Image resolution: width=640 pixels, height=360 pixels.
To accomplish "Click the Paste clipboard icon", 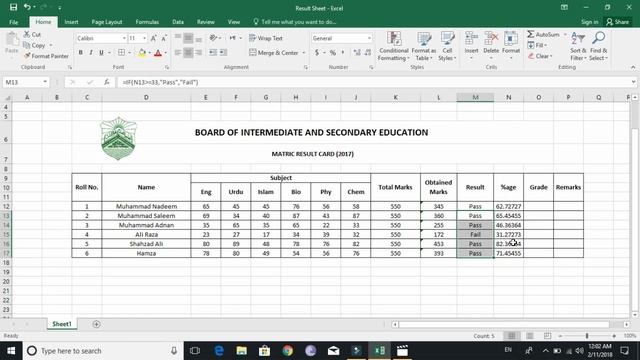I will (x=12, y=40).
